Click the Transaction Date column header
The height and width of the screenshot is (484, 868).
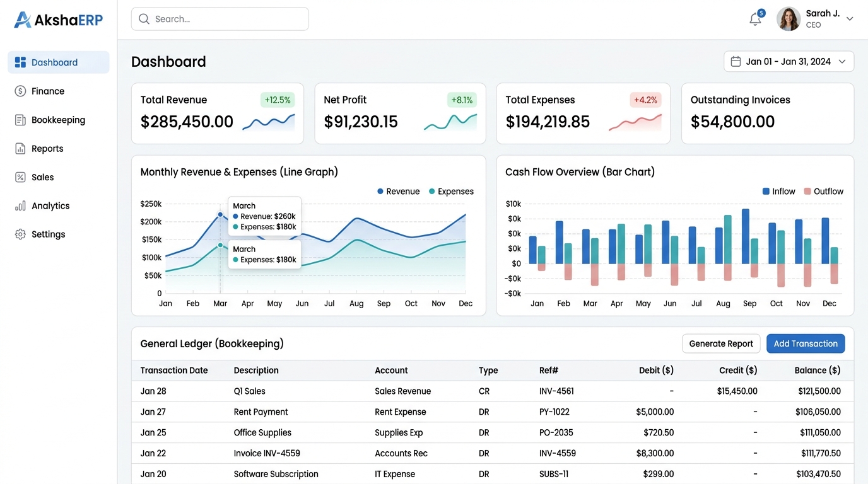(174, 371)
